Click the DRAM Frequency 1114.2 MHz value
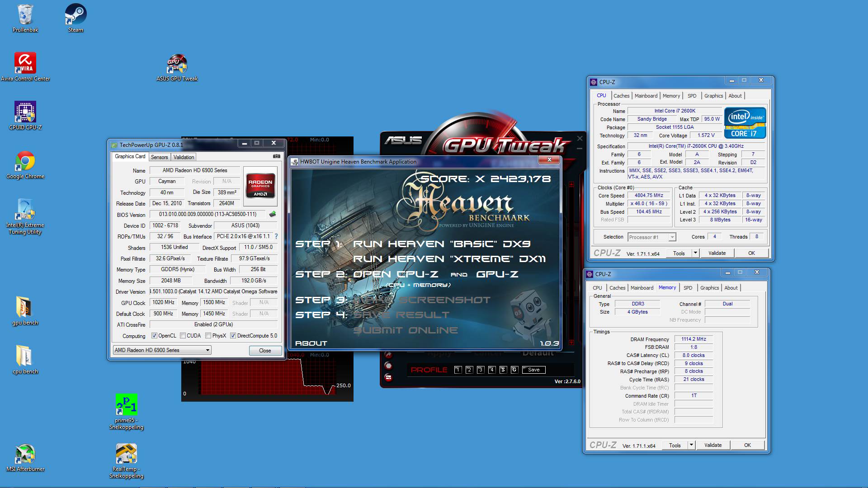The image size is (868, 488). (x=693, y=339)
